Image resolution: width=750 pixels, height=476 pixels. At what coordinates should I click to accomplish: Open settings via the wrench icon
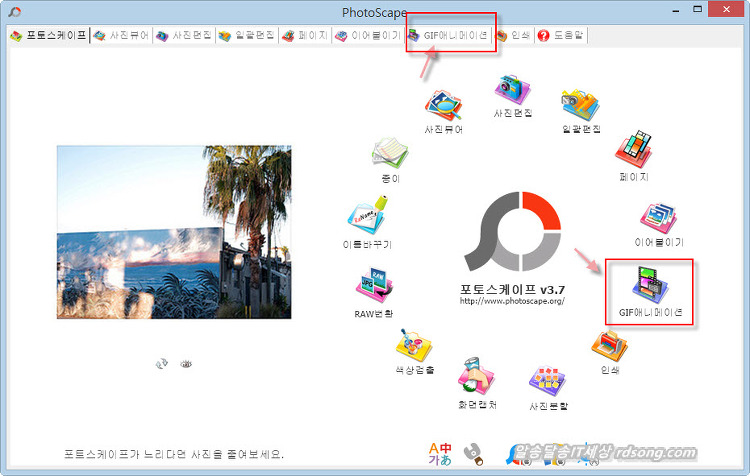477,455
